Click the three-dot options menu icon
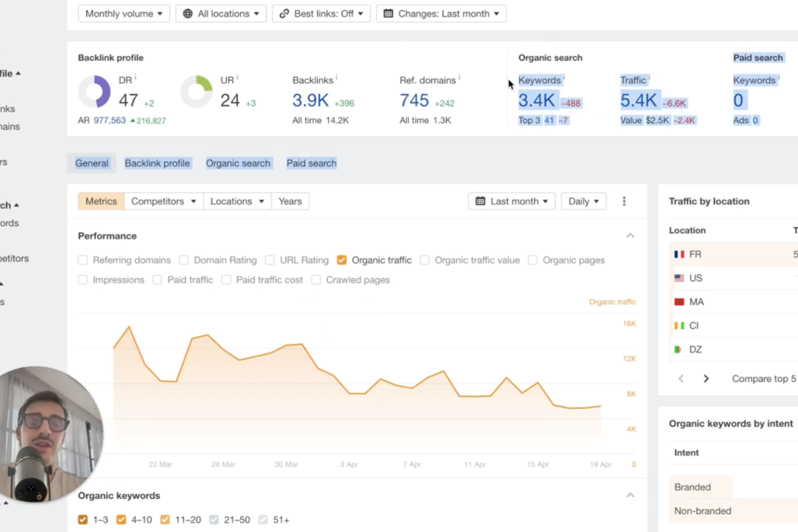Screen dimensions: 798x532 coord(624,201)
